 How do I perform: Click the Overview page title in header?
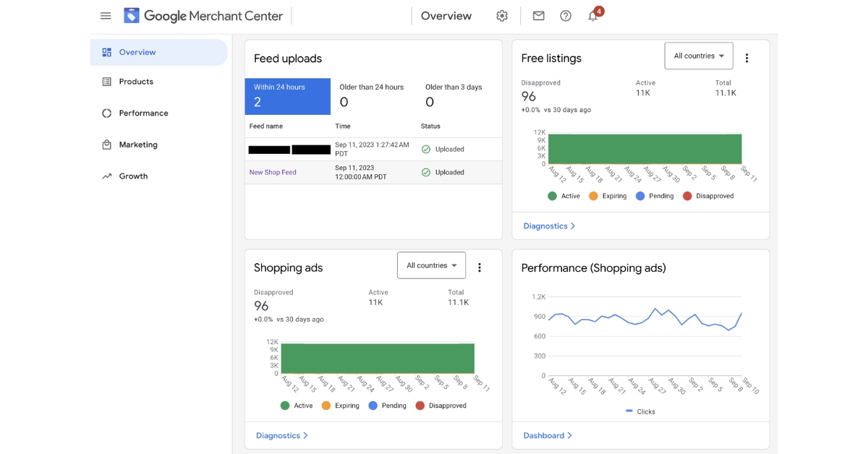tap(446, 16)
